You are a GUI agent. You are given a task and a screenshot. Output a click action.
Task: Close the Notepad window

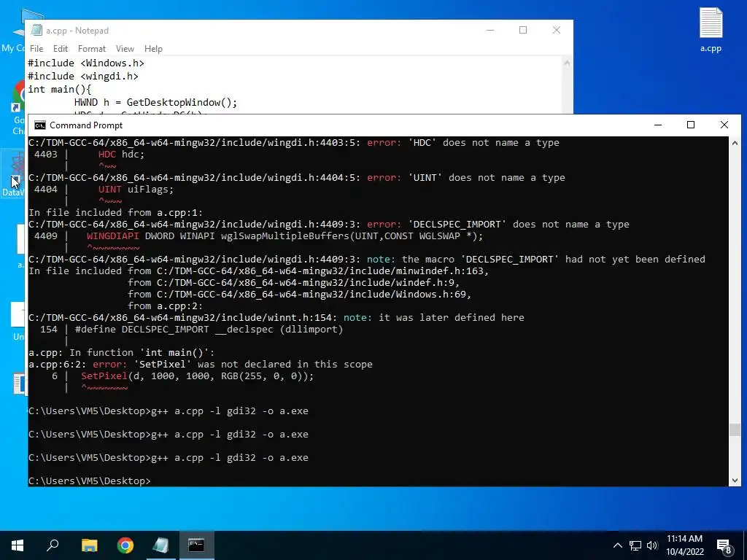coord(557,30)
